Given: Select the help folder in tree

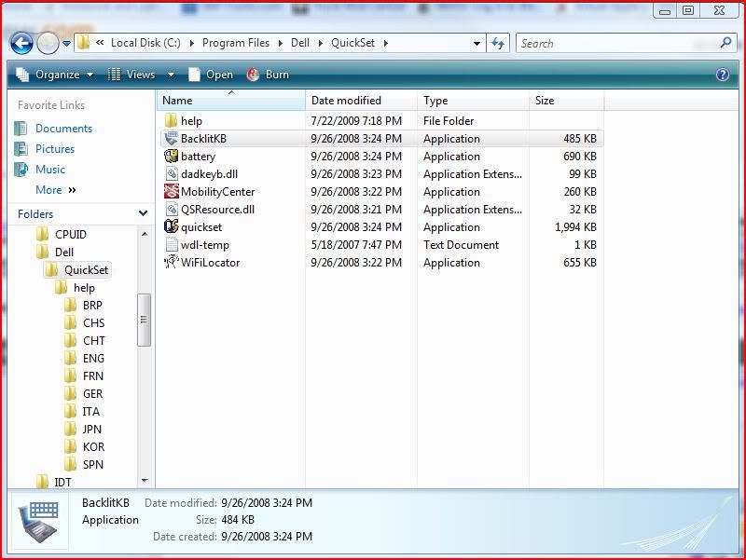Looking at the screenshot, I should [84, 288].
